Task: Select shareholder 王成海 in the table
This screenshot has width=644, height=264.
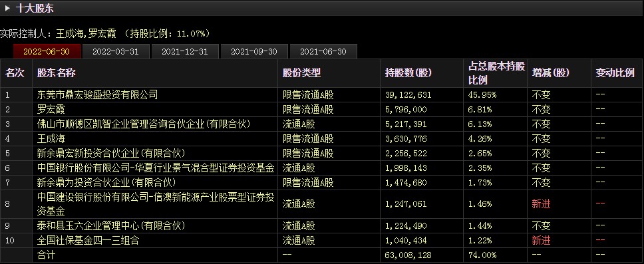Action: [x=51, y=139]
